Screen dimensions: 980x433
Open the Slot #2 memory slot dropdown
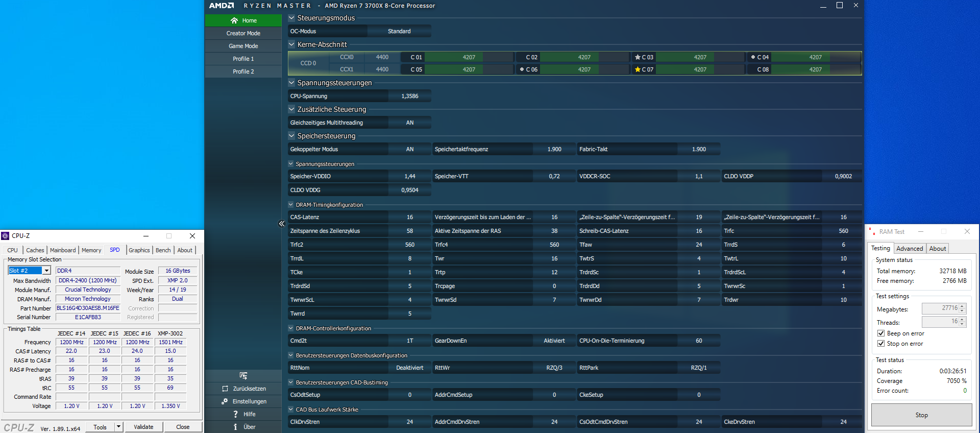[x=46, y=271]
